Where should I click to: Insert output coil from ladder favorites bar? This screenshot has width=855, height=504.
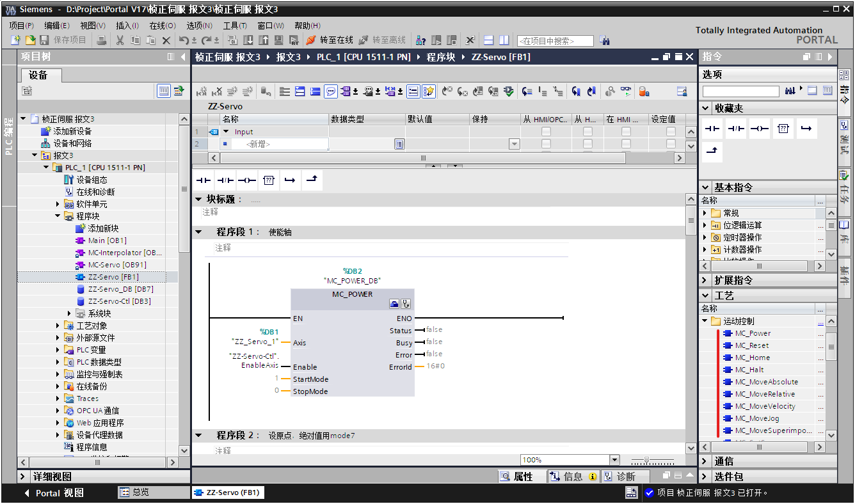coord(247,180)
